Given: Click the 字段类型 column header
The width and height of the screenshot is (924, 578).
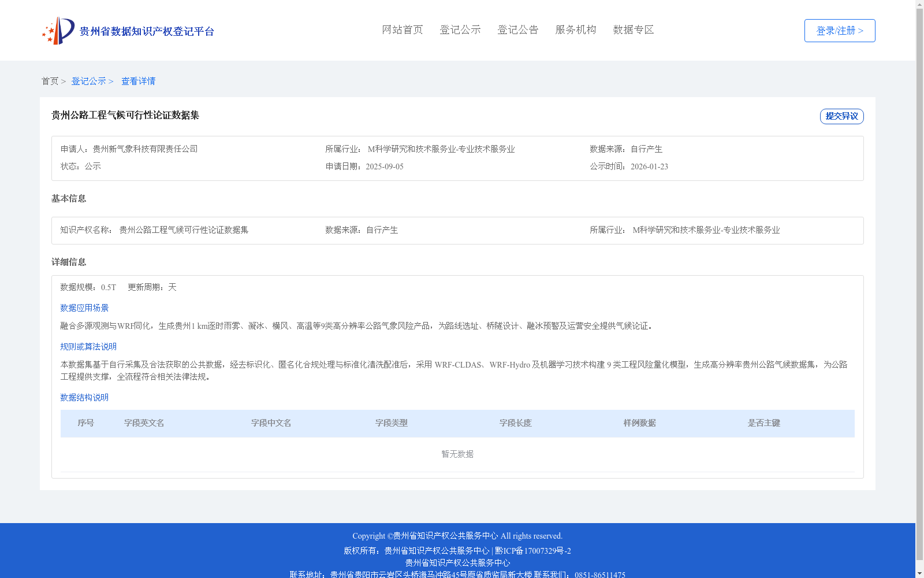Looking at the screenshot, I should [x=392, y=423].
